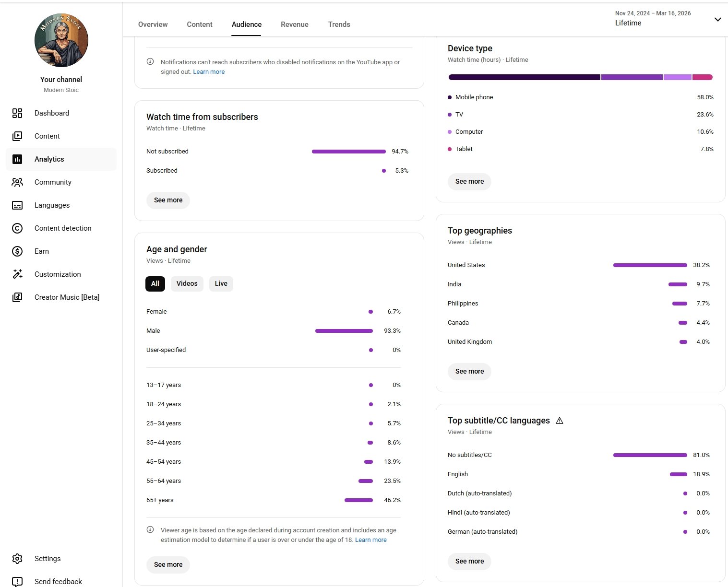
Task: Click the Customization magic wand icon
Action: point(17,274)
